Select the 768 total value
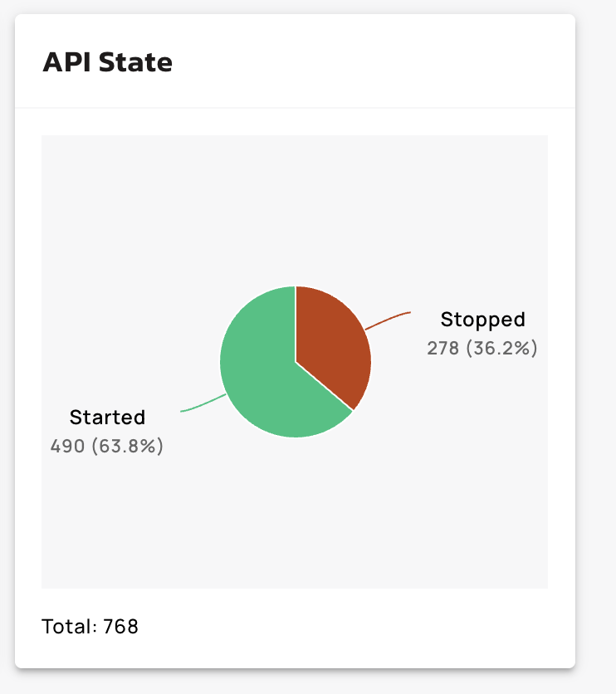The height and width of the screenshot is (694, 616). point(120,626)
